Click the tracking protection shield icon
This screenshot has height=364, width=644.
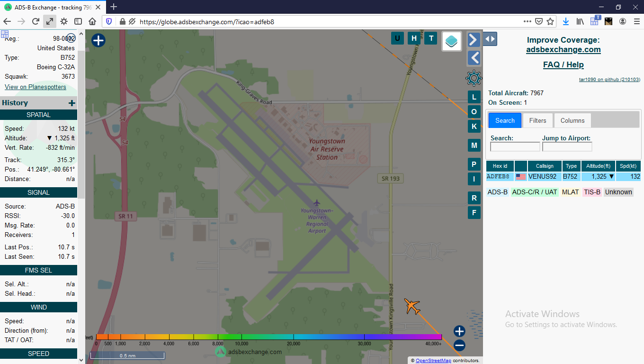109,21
